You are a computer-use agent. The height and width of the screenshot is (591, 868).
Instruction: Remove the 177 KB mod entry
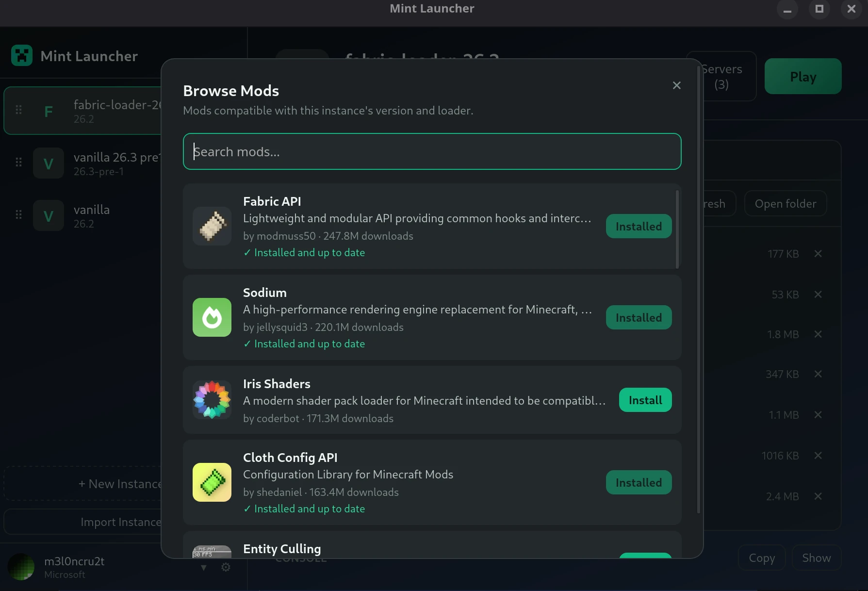click(818, 254)
